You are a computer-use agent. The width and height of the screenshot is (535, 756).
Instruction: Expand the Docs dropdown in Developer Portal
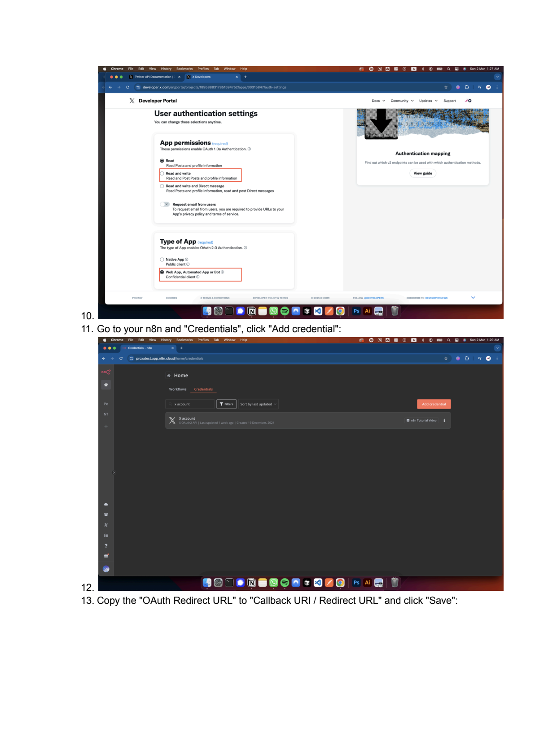click(x=378, y=101)
